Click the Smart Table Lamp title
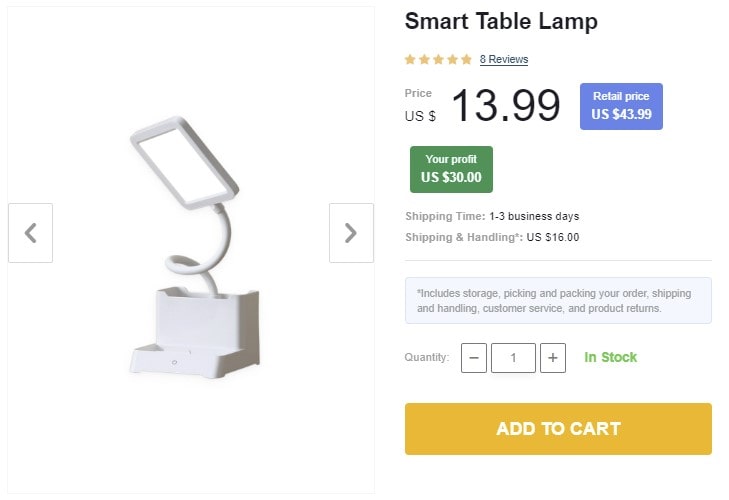 (x=501, y=21)
